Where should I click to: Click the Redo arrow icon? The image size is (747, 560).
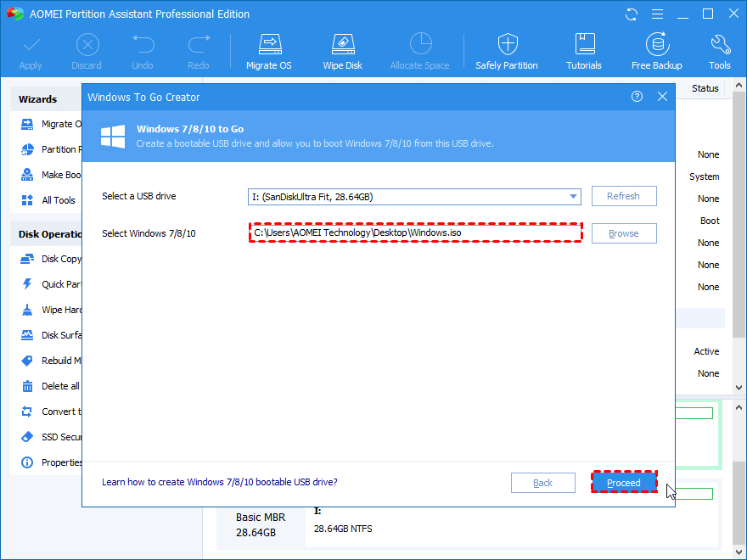199,44
